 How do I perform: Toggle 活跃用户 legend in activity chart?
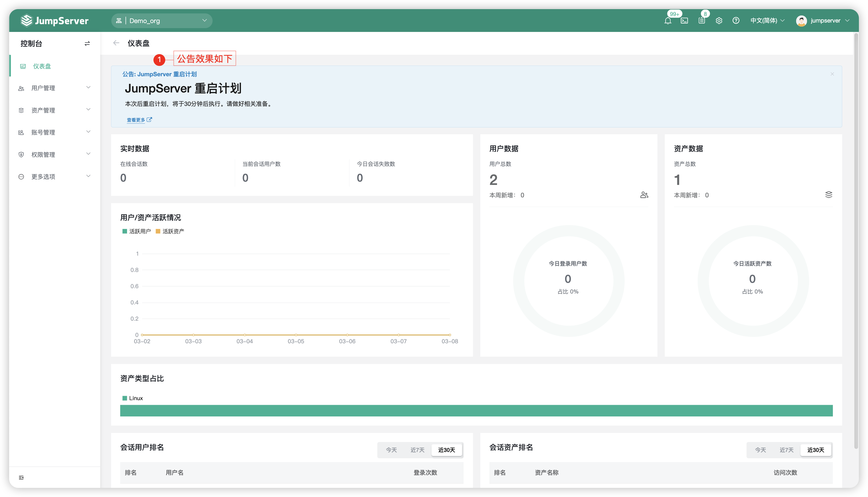click(x=136, y=231)
